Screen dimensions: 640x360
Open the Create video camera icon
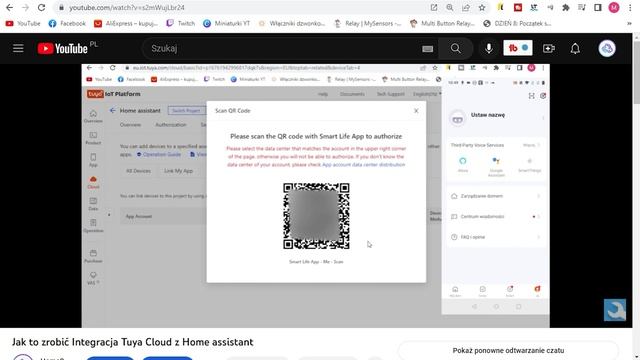(549, 48)
